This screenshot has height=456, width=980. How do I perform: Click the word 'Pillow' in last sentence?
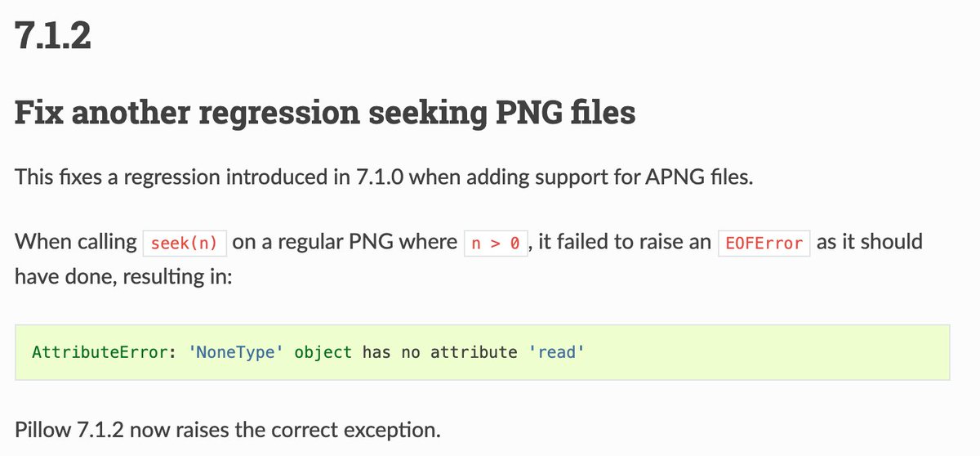40,429
